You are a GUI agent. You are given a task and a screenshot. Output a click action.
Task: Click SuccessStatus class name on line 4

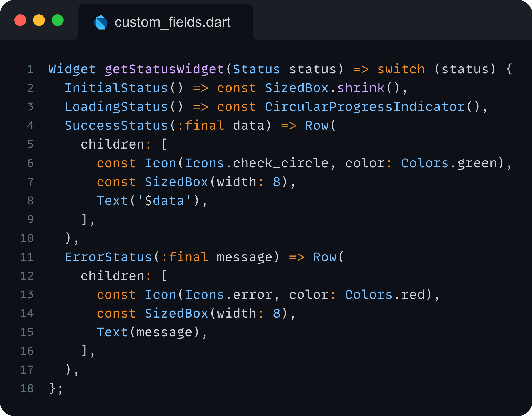pyautogui.click(x=116, y=126)
